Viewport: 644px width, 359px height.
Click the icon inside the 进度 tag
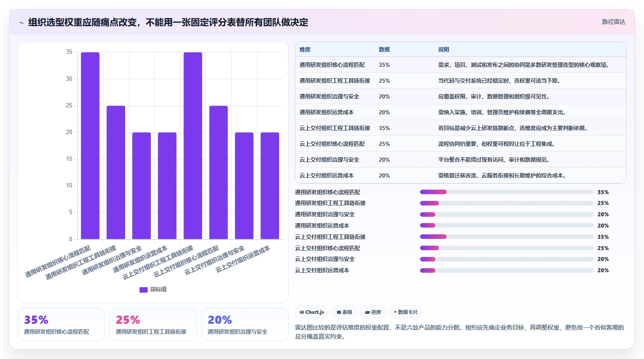(x=367, y=312)
